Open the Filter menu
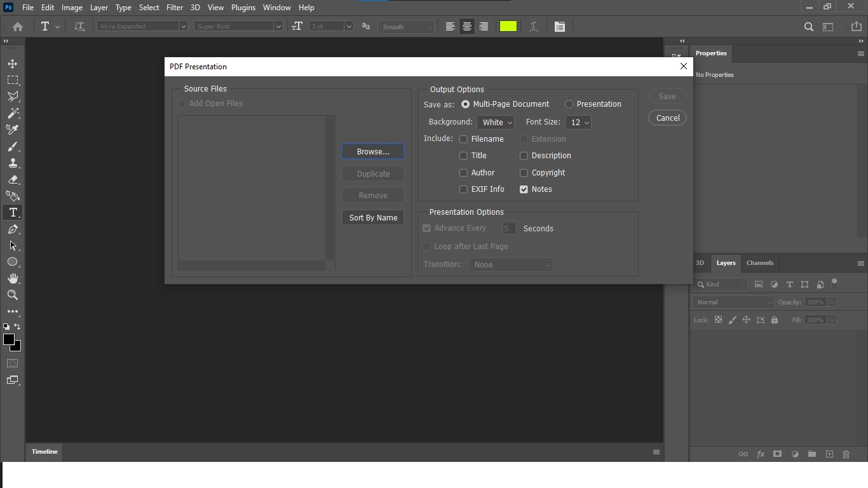Screen dimensions: 868x488 tap(175, 8)
